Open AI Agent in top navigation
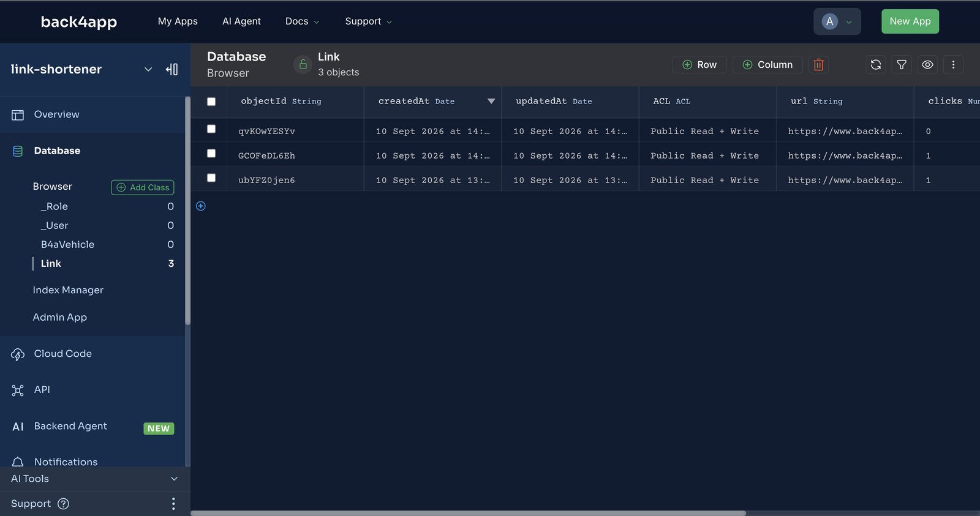 tap(241, 21)
